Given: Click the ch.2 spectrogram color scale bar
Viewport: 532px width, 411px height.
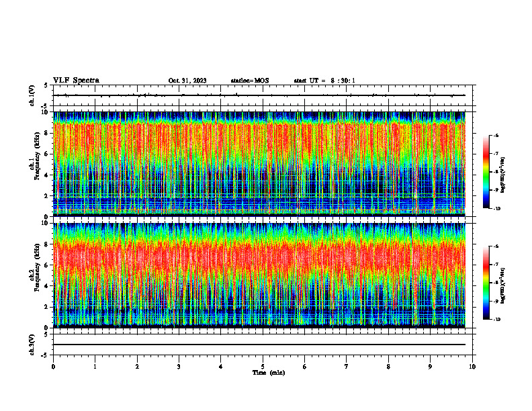Looking at the screenshot, I should [x=486, y=283].
